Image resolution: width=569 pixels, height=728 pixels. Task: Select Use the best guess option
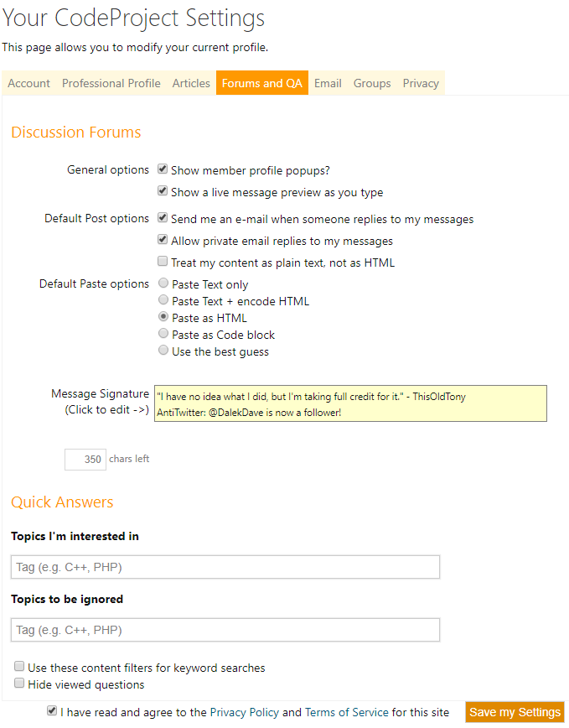(x=163, y=350)
